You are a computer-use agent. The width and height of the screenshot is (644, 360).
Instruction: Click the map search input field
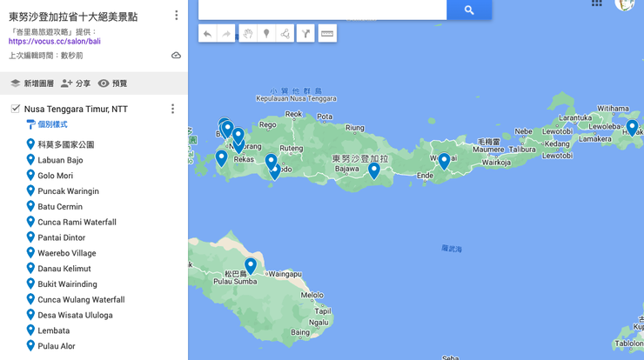322,10
